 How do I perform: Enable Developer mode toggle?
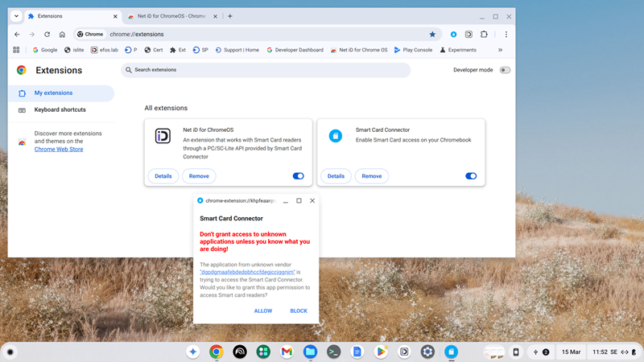505,70
